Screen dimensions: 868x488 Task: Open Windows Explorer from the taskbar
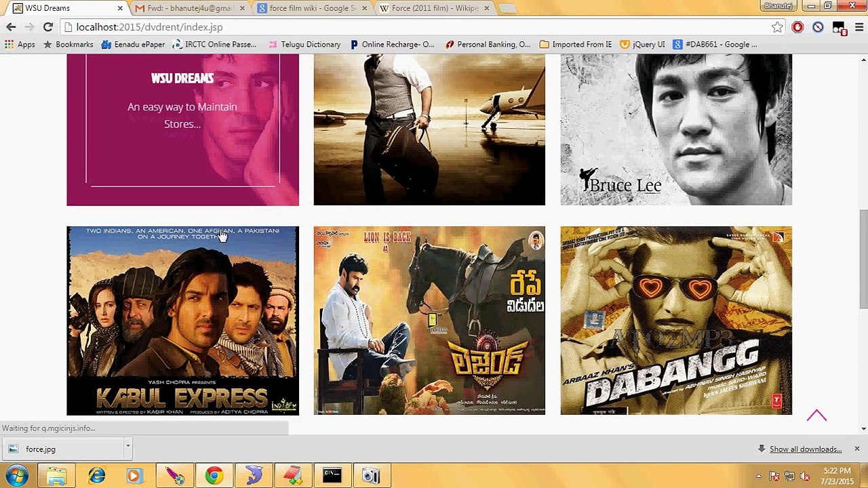click(x=57, y=476)
